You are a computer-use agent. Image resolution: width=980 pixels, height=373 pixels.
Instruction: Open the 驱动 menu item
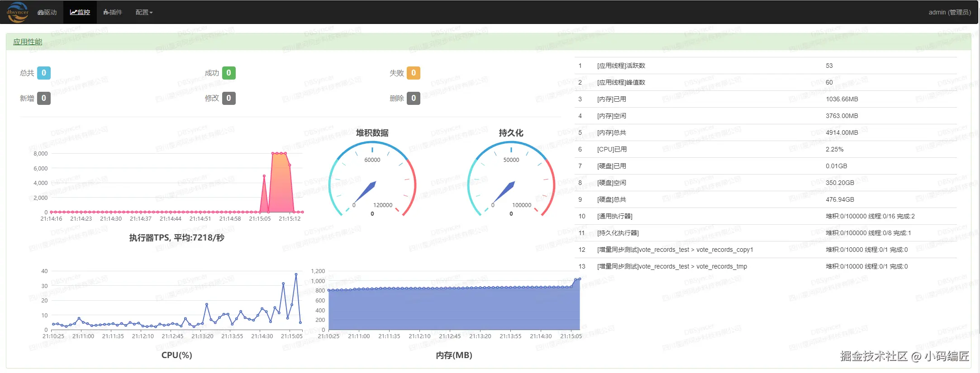[47, 12]
